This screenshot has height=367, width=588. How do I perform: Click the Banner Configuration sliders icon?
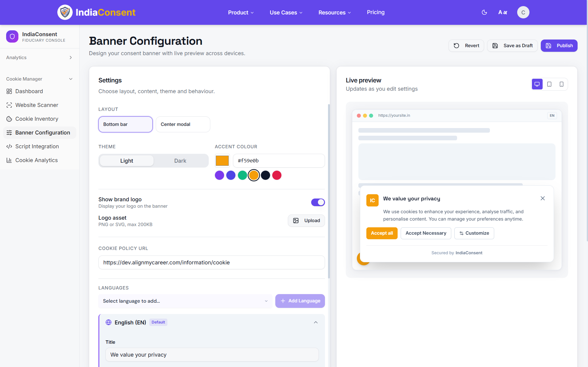tap(9, 133)
